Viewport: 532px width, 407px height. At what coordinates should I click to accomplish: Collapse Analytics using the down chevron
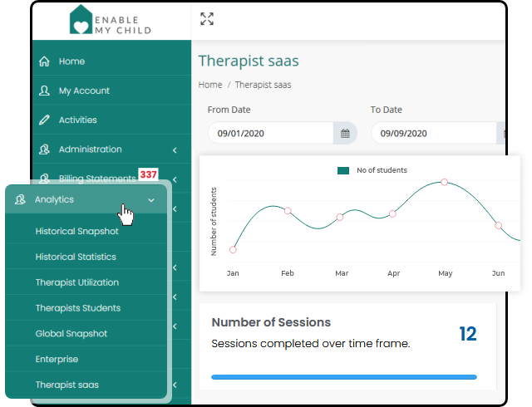151,200
